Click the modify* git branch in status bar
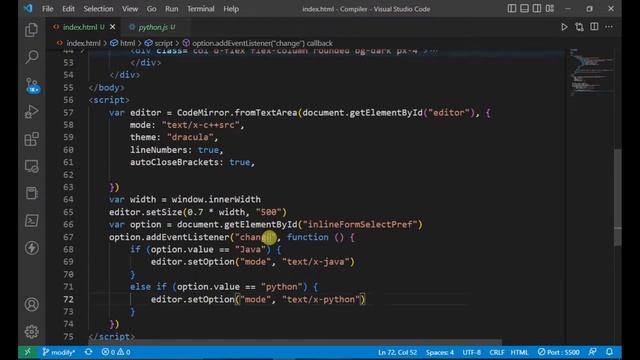This screenshot has width=640, height=360. [x=59, y=352]
